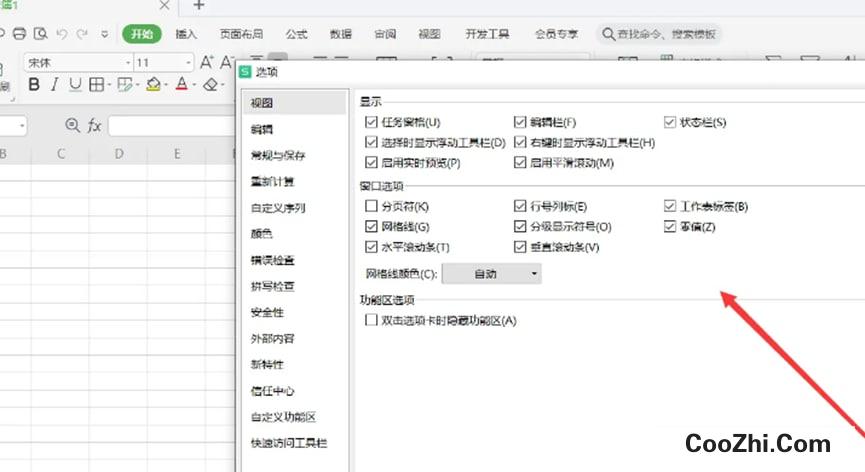Click the eraser clear-format icon
The height and width of the screenshot is (472, 865).
click(210, 84)
